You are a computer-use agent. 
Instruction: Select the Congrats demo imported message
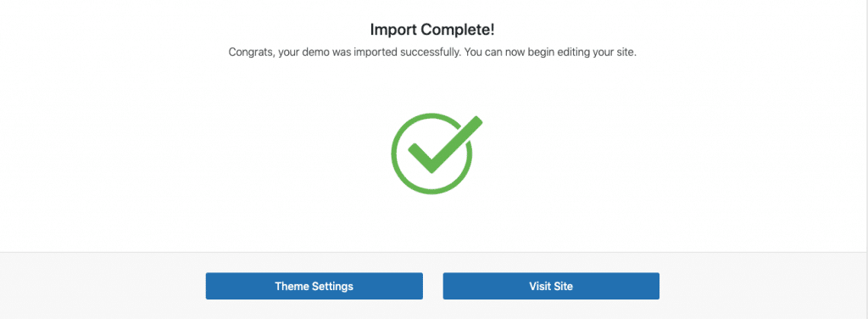[432, 53]
